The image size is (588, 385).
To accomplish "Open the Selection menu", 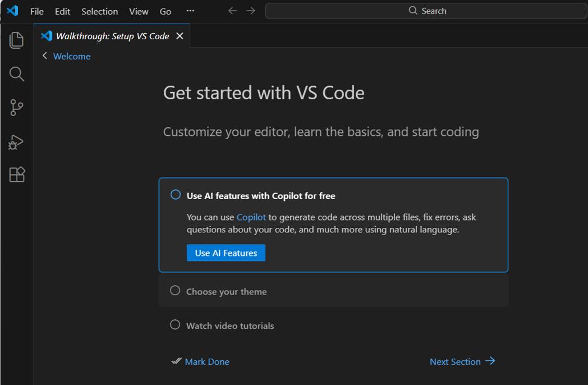I will (99, 11).
